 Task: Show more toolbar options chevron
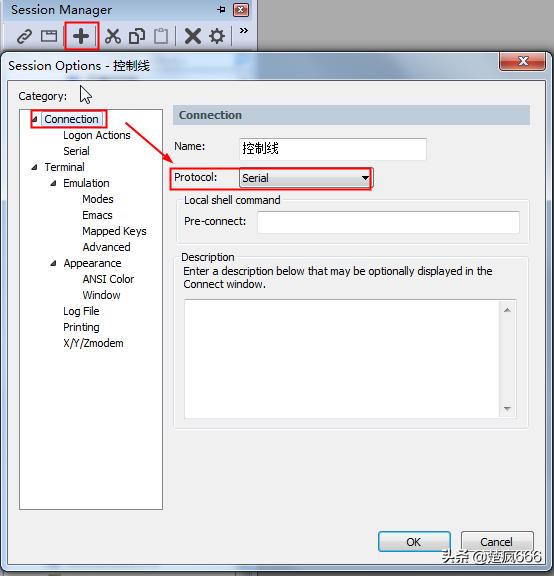(244, 30)
